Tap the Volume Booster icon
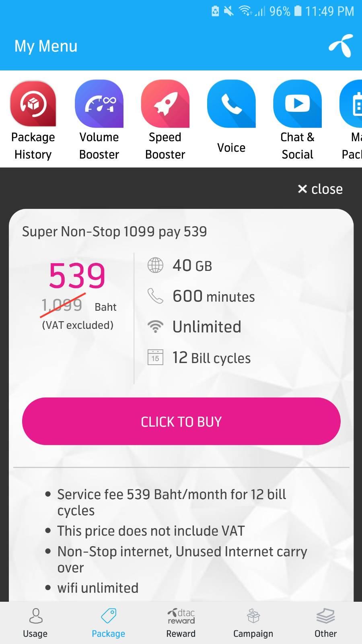The width and height of the screenshot is (362, 644). click(99, 104)
